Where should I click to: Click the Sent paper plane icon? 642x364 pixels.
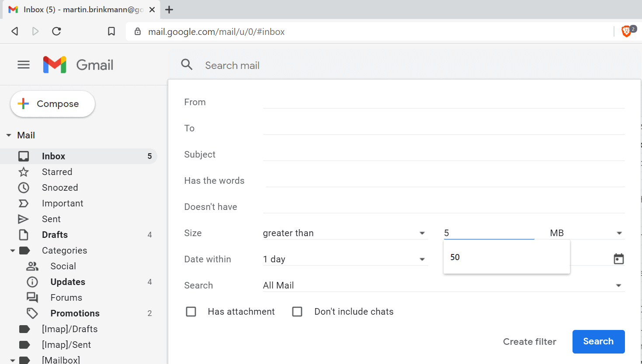(24, 219)
